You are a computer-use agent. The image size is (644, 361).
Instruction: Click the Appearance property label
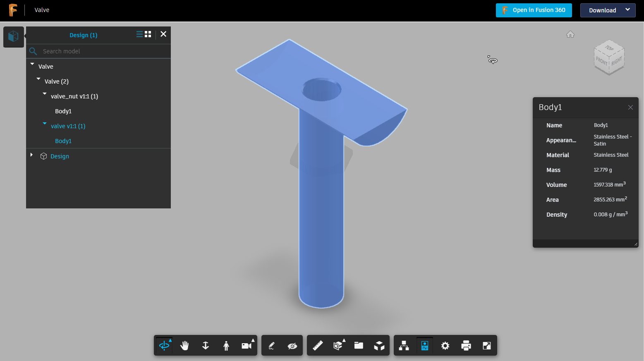coord(561,140)
